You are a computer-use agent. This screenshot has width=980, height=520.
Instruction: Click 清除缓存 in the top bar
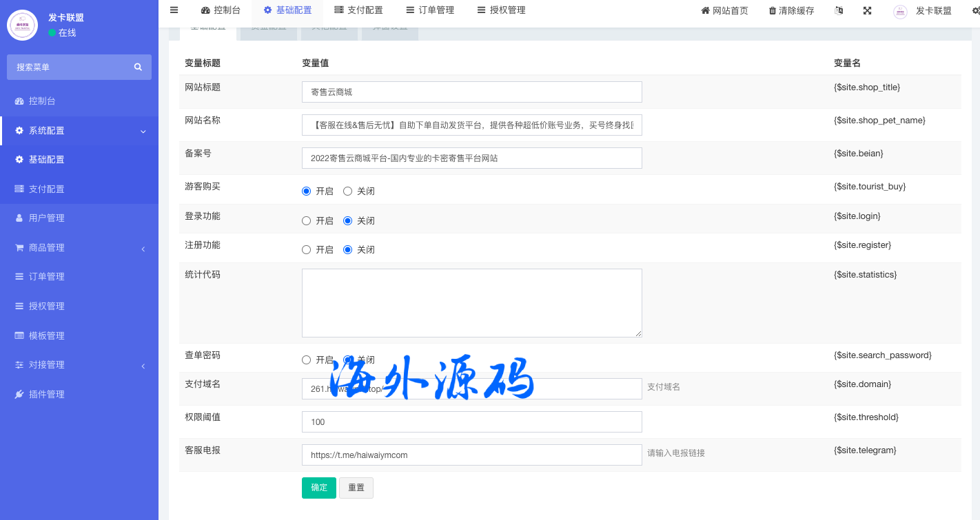[x=791, y=11]
